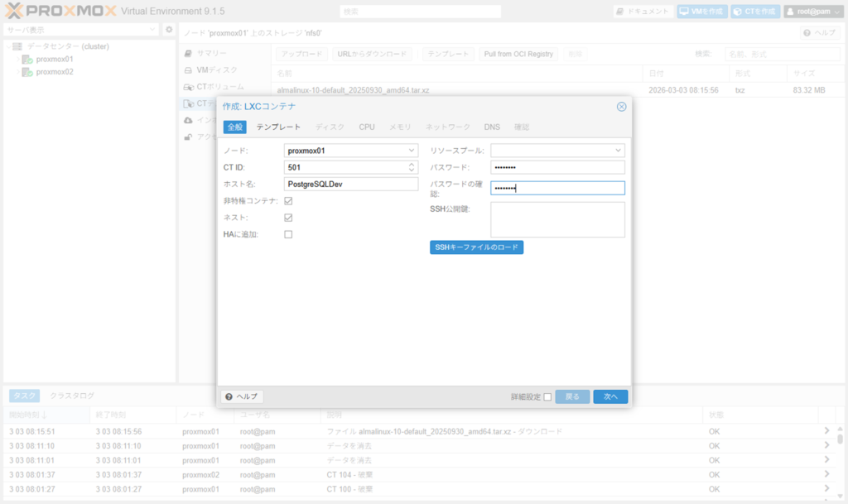Image resolution: width=848 pixels, height=504 pixels.
Task: Click the next button in wizard
Action: point(610,397)
